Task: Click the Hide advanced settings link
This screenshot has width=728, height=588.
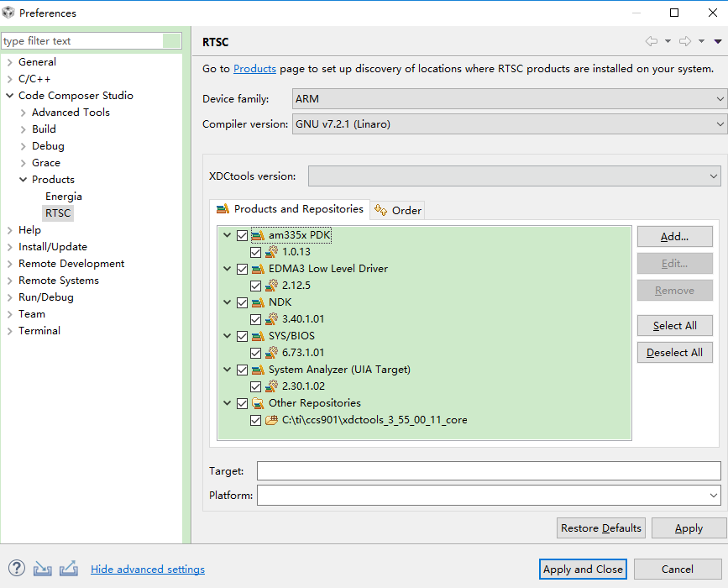Action: coord(148,569)
